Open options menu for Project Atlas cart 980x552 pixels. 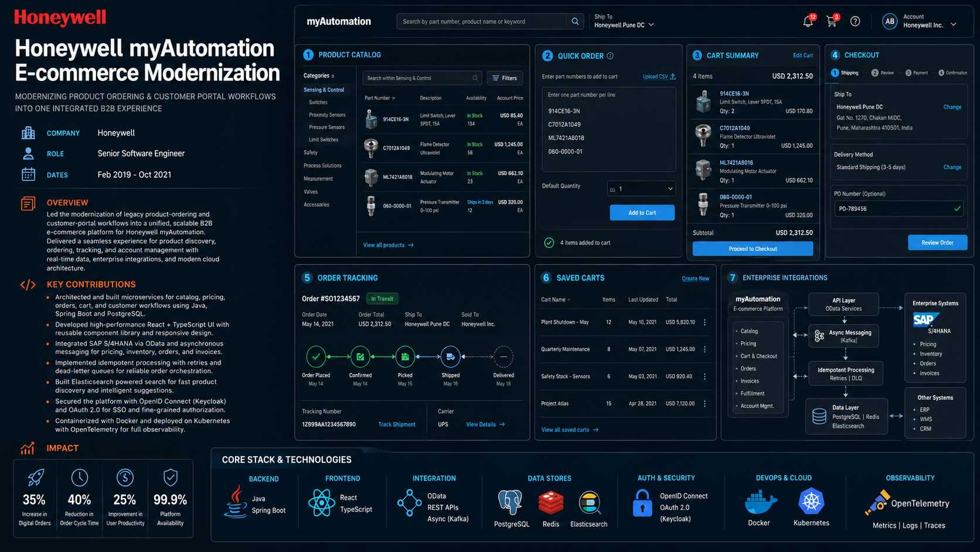pyautogui.click(x=705, y=404)
